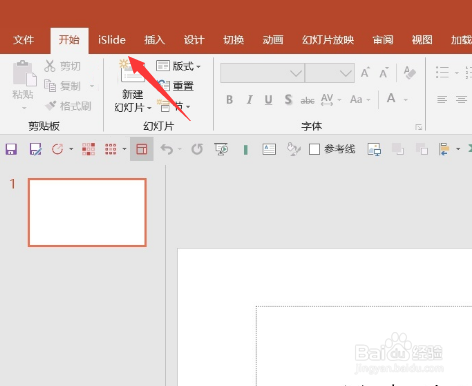Screen dimensions: 472x386
Task: Open the 文件 menu tab
Action: click(x=23, y=40)
